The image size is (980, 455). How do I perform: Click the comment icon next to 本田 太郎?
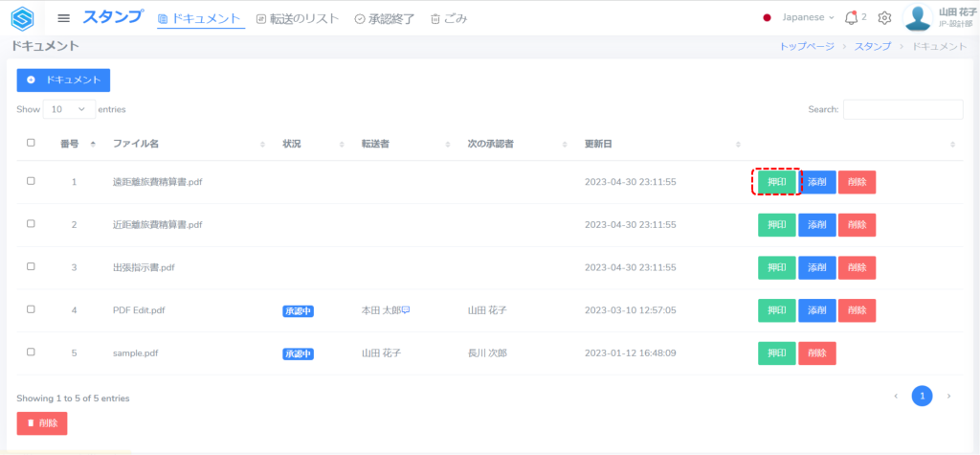coord(406,310)
